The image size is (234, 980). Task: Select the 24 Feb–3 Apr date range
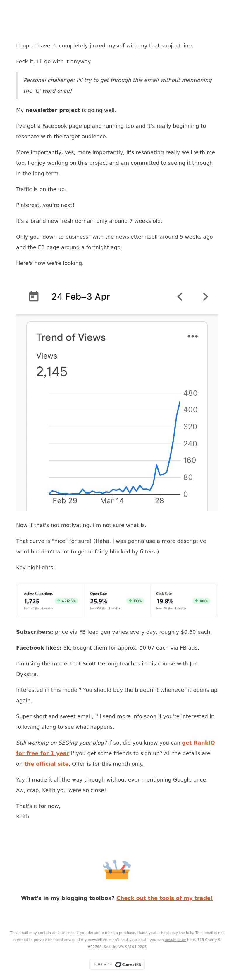point(80,297)
